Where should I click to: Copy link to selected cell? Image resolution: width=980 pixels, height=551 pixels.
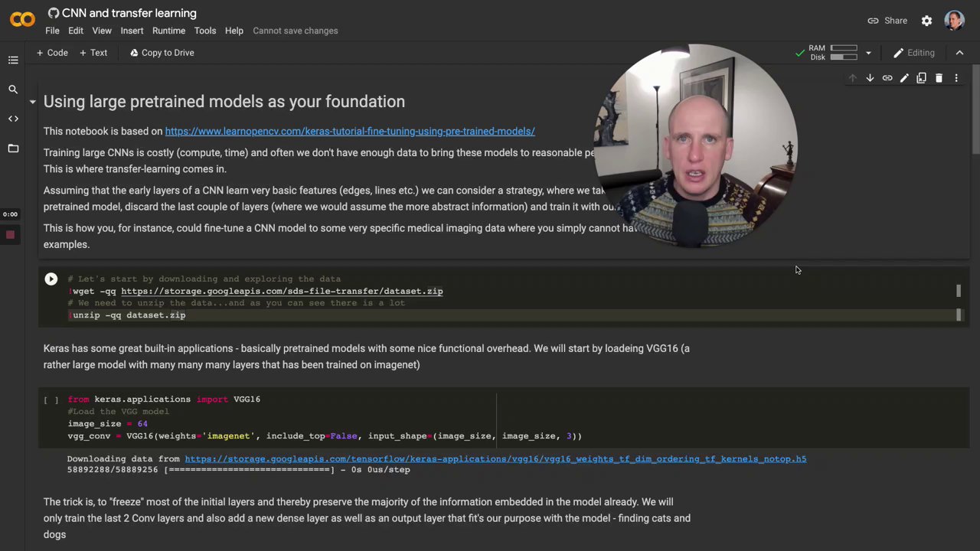[x=887, y=78]
